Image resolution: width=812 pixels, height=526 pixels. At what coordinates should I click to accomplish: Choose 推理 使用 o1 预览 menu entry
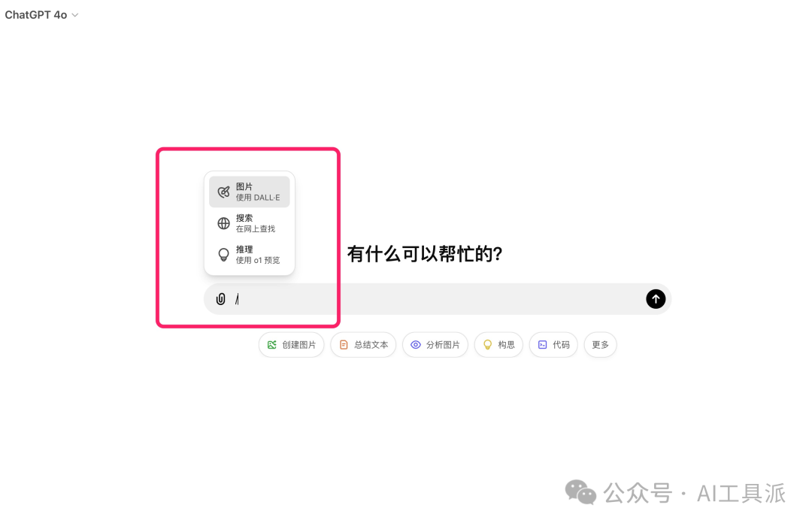250,255
